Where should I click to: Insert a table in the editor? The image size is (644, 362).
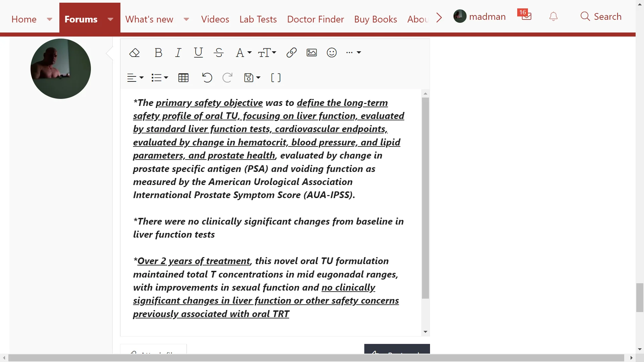coord(183,78)
